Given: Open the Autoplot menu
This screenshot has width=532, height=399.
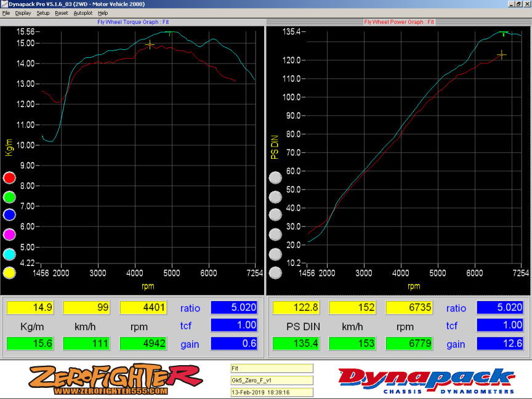Looking at the screenshot, I should 82,13.
